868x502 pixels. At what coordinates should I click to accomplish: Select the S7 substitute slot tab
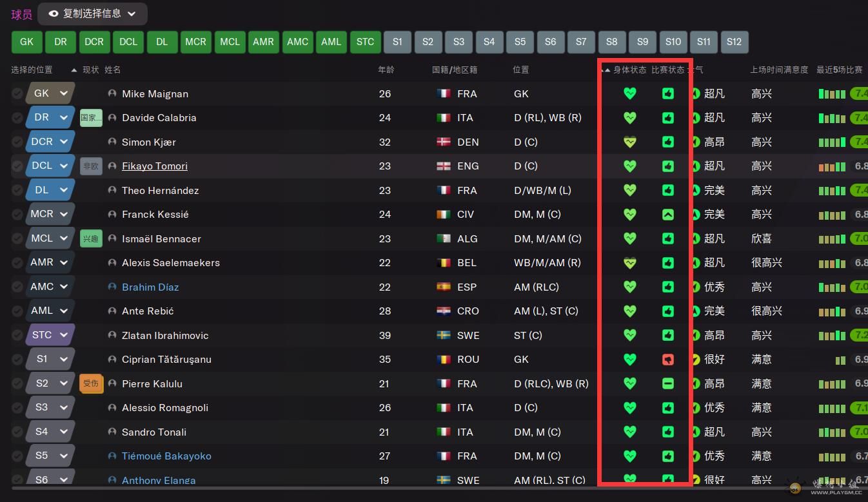click(x=581, y=42)
